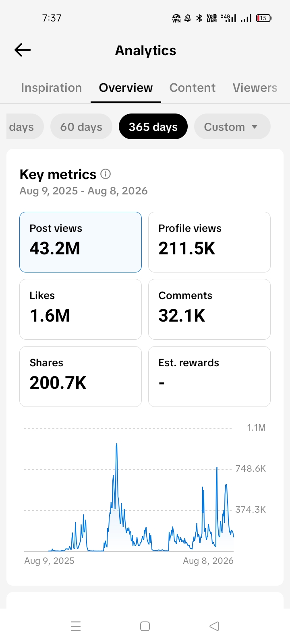
Task: Tap the Android recent apps menu icon
Action: click(x=76, y=626)
